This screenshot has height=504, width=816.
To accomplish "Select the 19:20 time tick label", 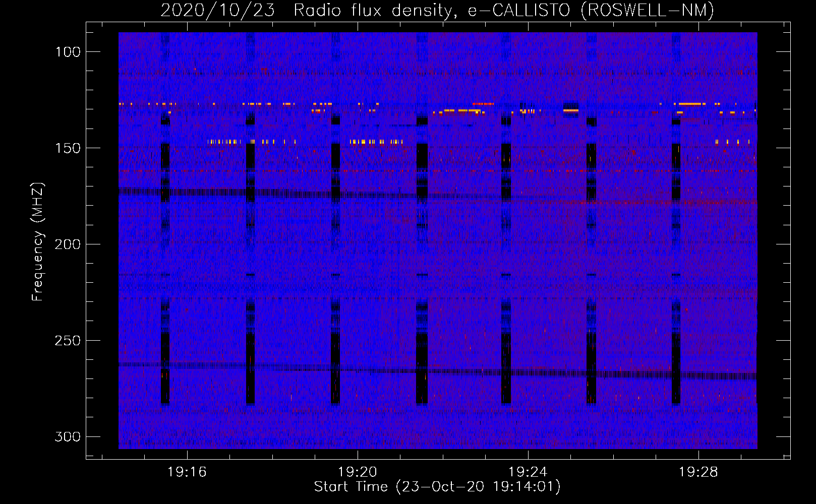I will pyautogui.click(x=358, y=472).
